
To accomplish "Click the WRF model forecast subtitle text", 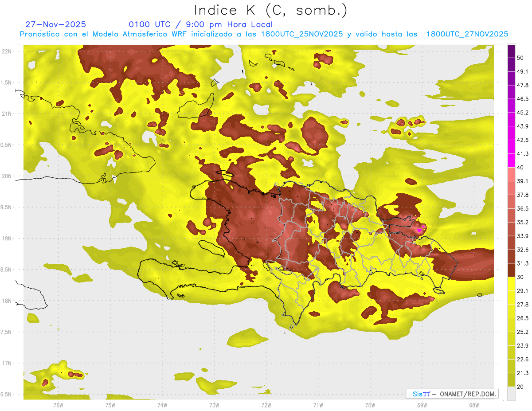I will click(x=264, y=34).
